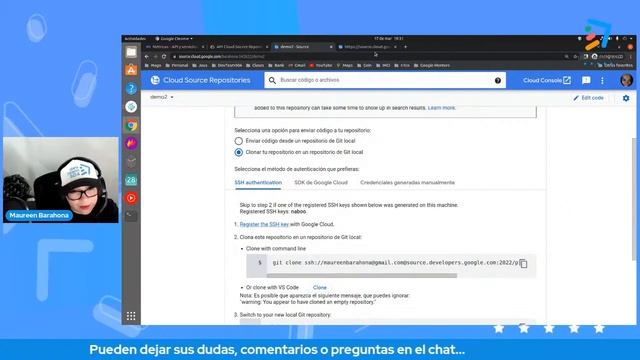Open the Google Chrome app menu in top bar
640x360 pixels.
174,39
